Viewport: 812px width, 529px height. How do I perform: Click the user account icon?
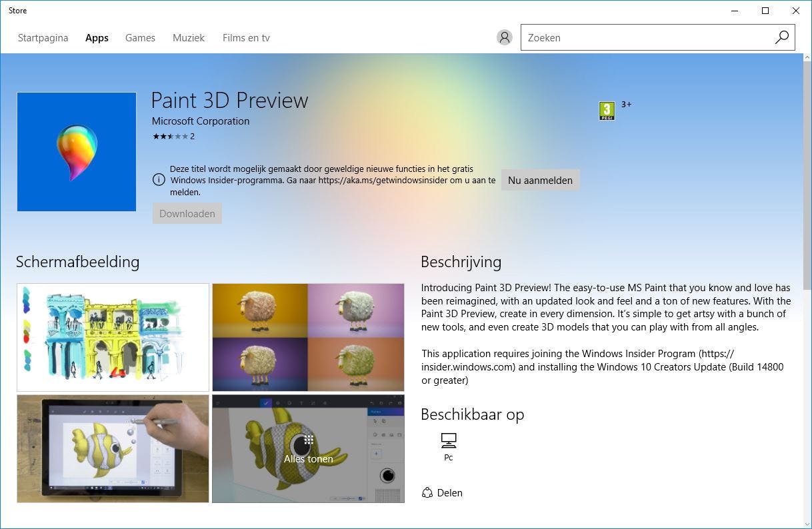click(x=505, y=37)
